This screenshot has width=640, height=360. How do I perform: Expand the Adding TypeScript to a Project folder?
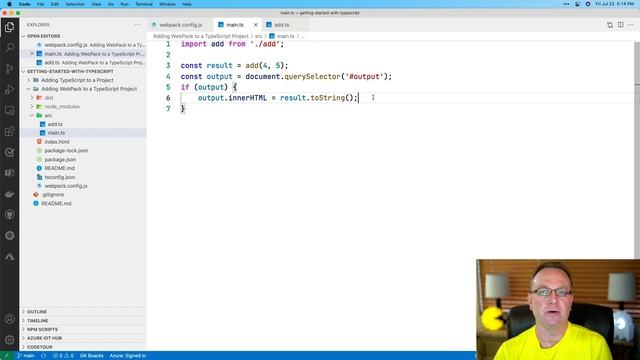pos(77,80)
